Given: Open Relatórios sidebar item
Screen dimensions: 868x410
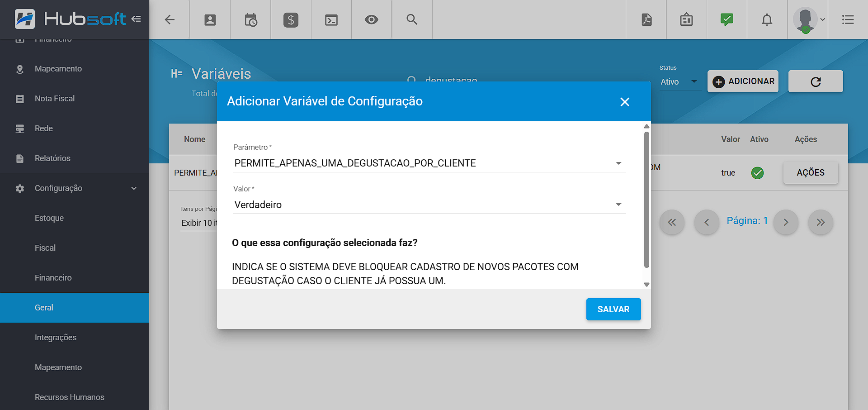Looking at the screenshot, I should (75, 158).
